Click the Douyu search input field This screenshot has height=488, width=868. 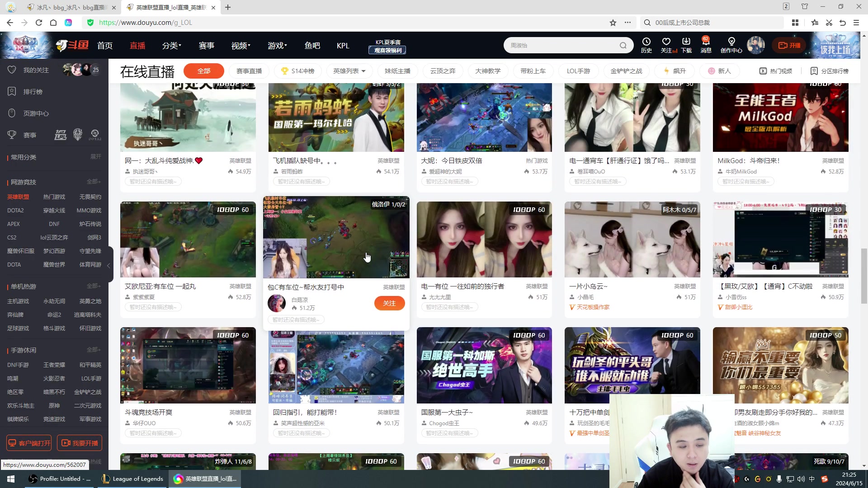tap(563, 45)
